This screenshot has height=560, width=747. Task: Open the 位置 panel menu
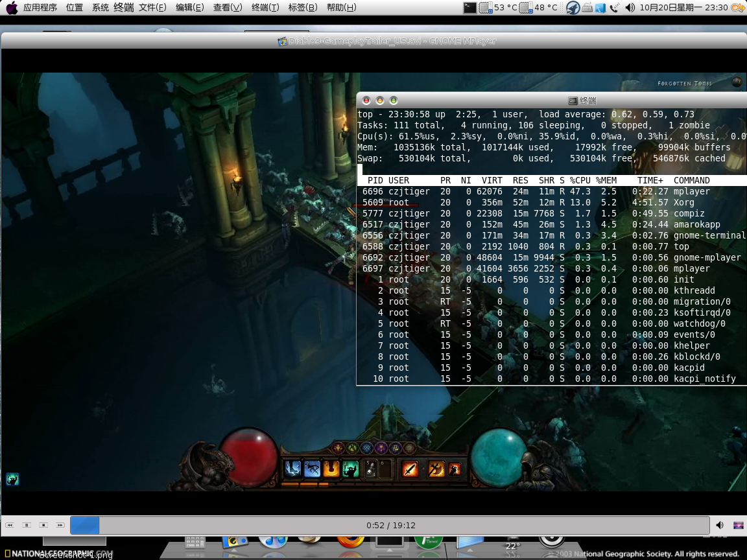coord(75,8)
